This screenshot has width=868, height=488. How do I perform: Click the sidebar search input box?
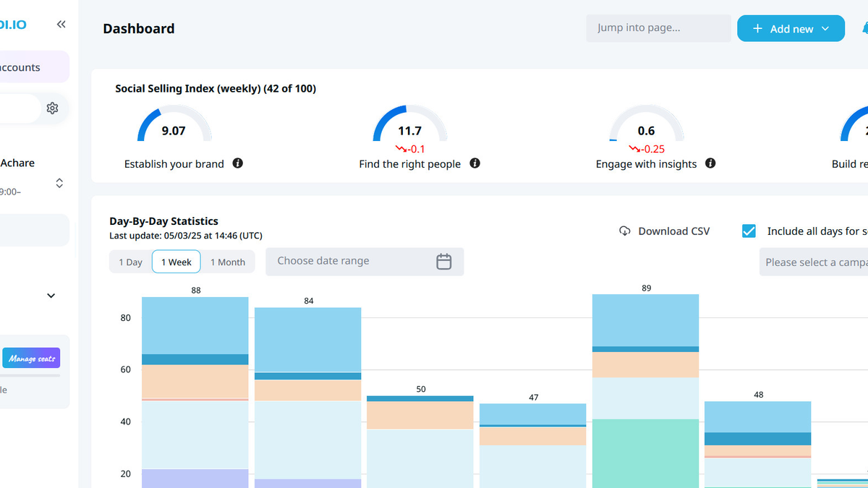click(x=20, y=108)
